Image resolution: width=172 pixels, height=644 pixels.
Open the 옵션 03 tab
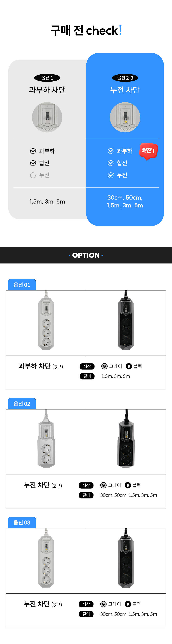point(22,522)
